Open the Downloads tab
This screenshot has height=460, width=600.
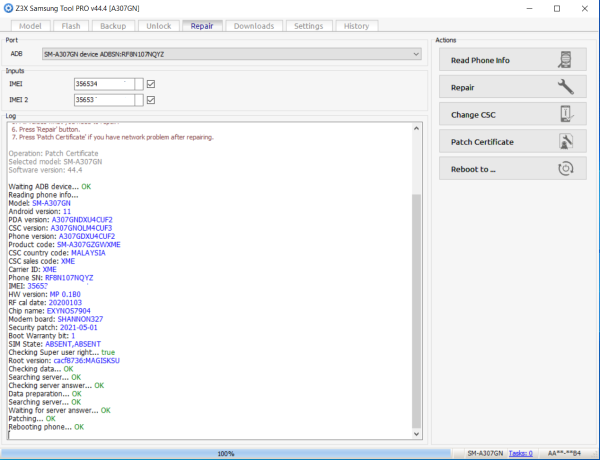tap(254, 26)
